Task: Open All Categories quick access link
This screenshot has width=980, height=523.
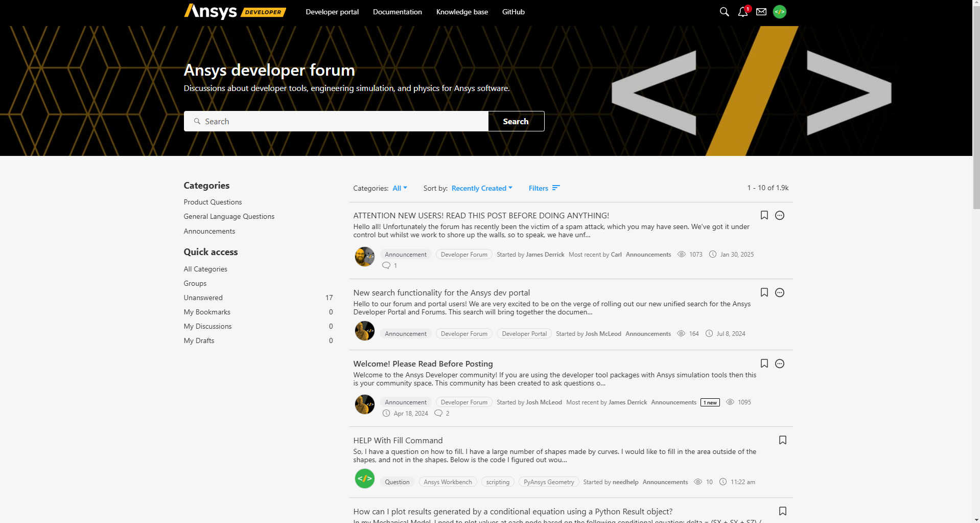Action: pyautogui.click(x=205, y=269)
